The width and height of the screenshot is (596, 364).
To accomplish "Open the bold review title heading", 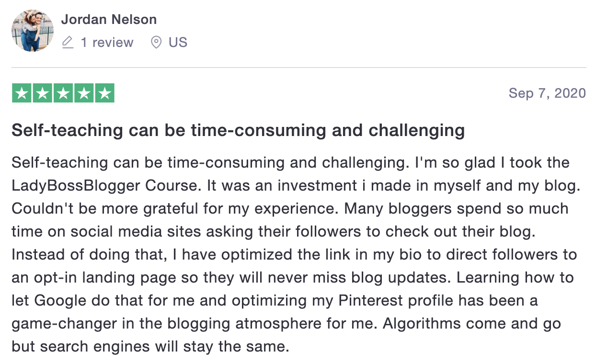I will 238,130.
